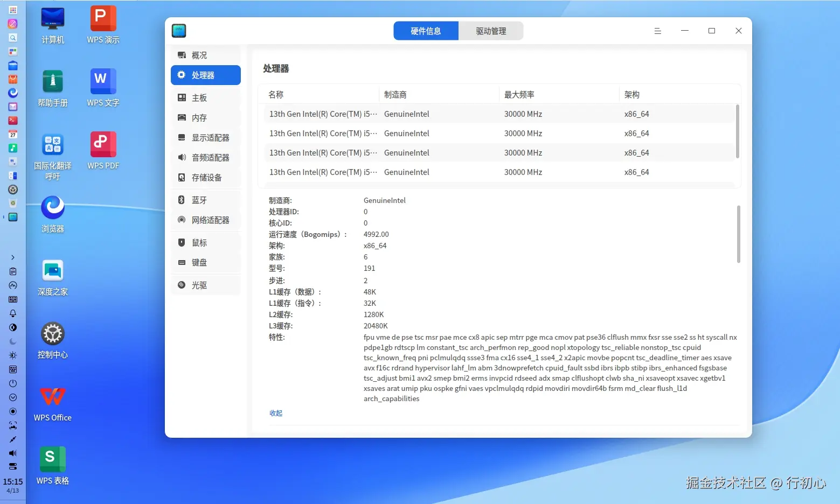Open the mail app in the dock
This screenshot has height=504, width=840.
pyautogui.click(x=13, y=107)
